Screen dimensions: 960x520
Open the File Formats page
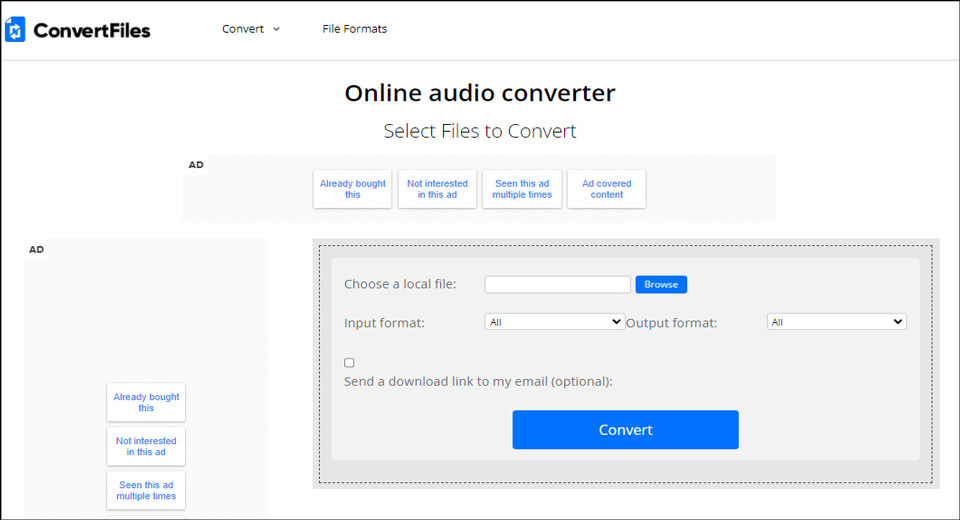coord(354,29)
